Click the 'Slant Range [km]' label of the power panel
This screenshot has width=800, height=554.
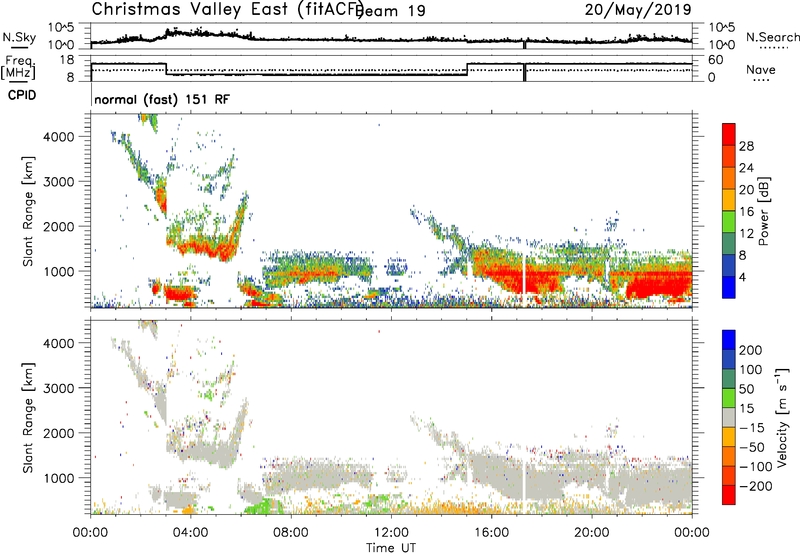pyautogui.click(x=28, y=211)
